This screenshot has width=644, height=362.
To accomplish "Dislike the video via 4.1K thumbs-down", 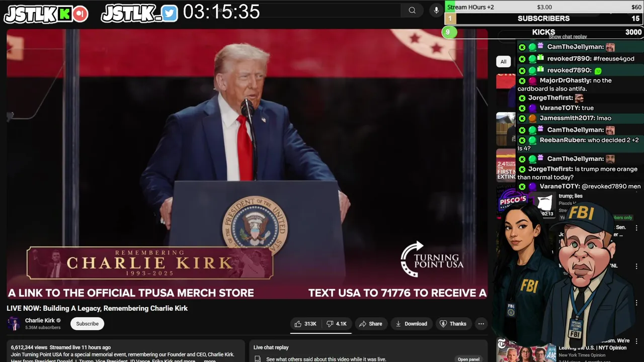I will tap(337, 324).
